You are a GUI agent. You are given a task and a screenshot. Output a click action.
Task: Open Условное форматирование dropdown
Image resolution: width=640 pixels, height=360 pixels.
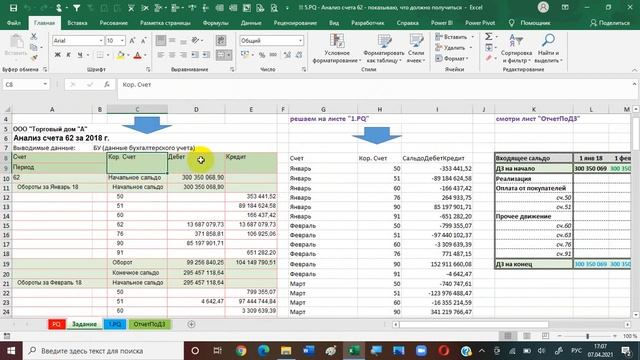[337, 49]
